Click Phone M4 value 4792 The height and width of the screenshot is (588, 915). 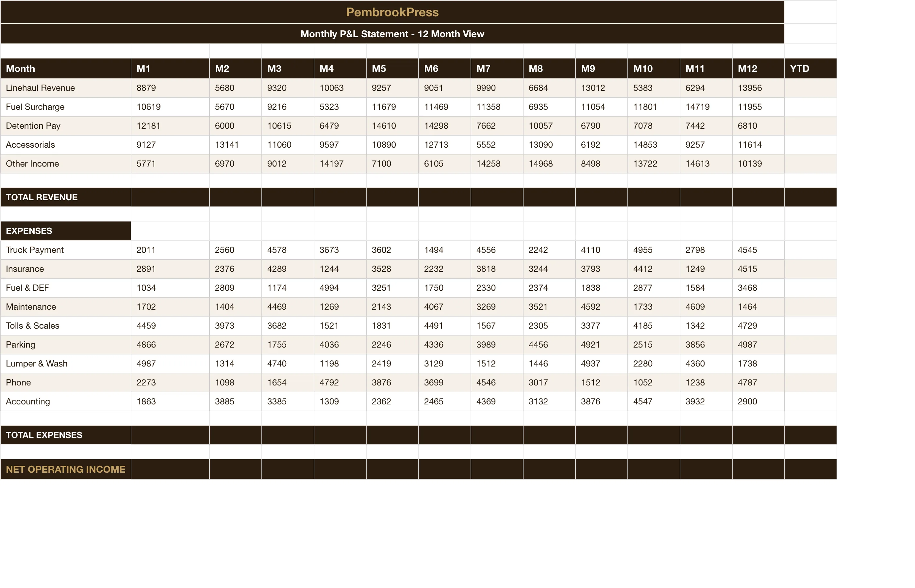pos(340,383)
